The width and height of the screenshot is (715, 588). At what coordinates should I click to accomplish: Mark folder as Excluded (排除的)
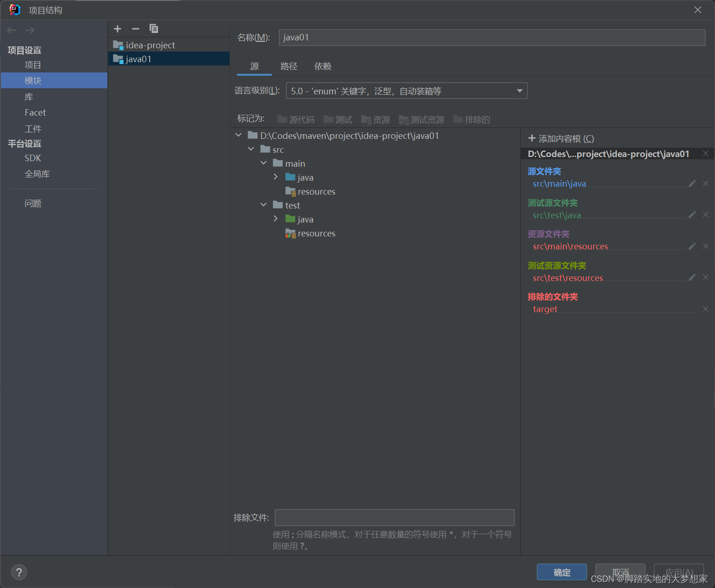[x=472, y=120]
